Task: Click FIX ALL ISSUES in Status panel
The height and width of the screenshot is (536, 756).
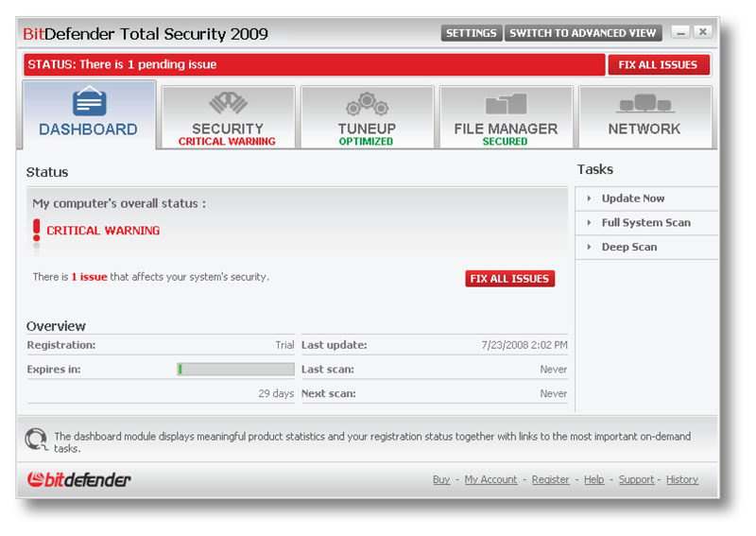Action: coord(509,278)
